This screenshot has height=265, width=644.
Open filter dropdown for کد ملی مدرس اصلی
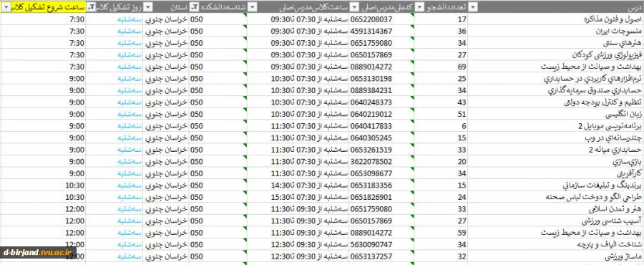point(354,7)
